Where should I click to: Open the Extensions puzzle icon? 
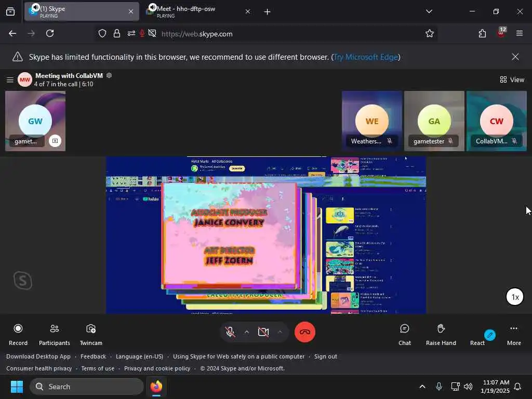(x=482, y=33)
